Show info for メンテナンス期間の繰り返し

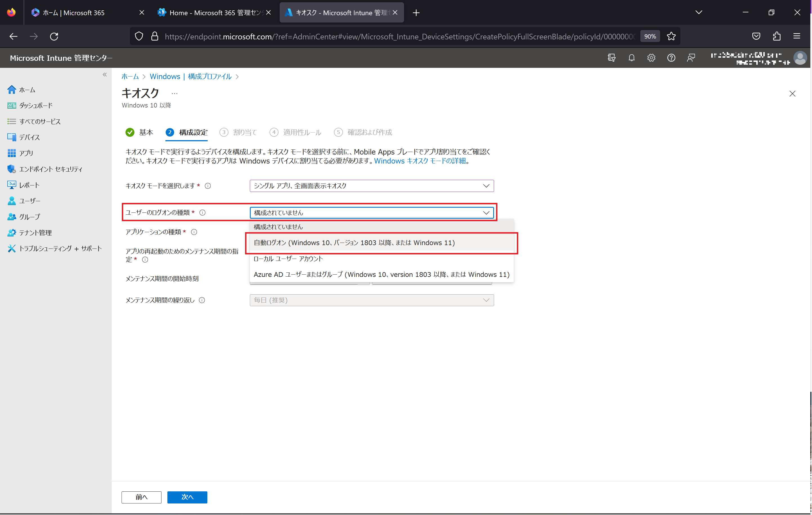click(x=202, y=300)
